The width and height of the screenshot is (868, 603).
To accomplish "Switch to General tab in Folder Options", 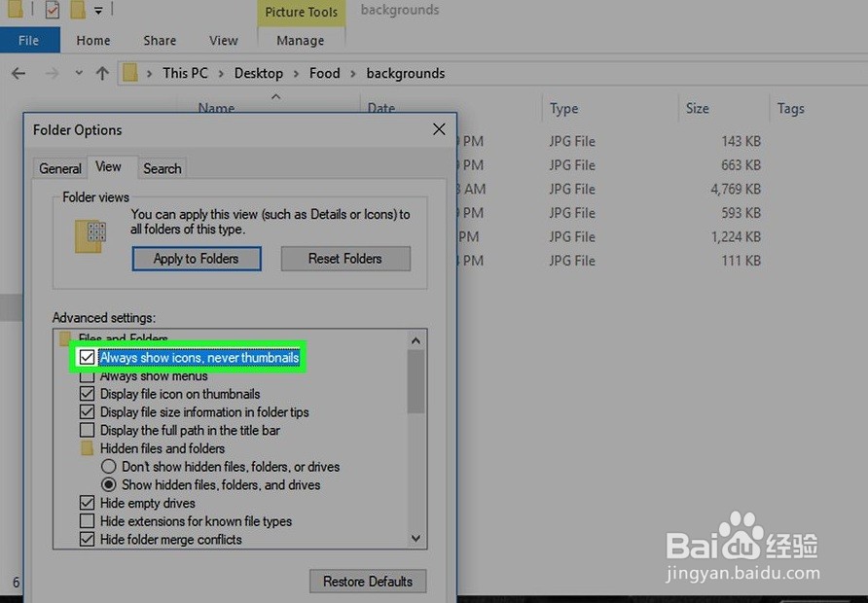I will point(59,168).
